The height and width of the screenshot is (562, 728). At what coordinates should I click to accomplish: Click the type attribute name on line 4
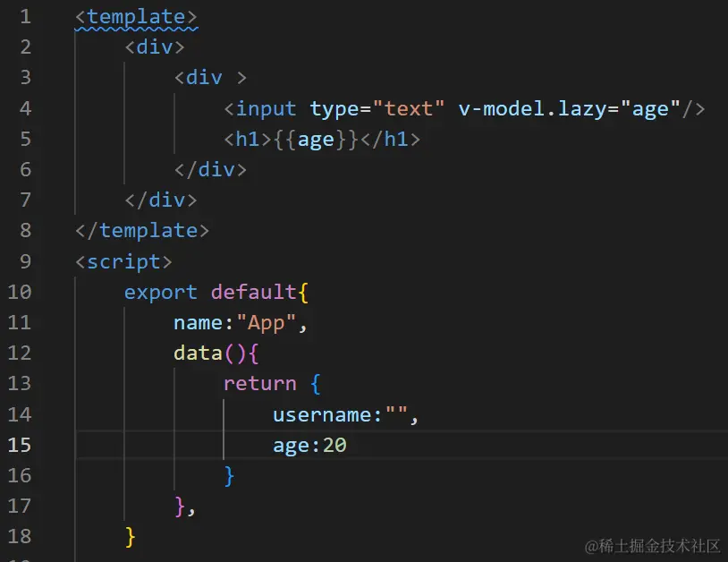click(334, 109)
